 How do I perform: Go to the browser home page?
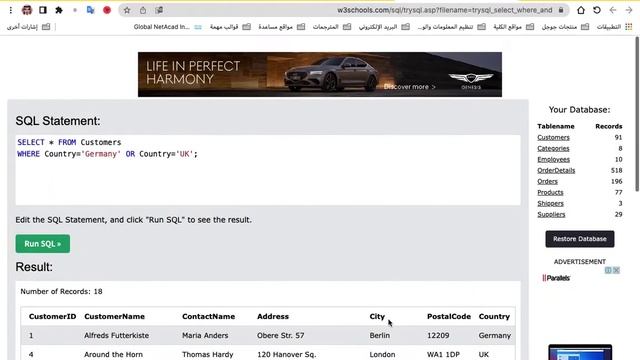[x=580, y=10]
